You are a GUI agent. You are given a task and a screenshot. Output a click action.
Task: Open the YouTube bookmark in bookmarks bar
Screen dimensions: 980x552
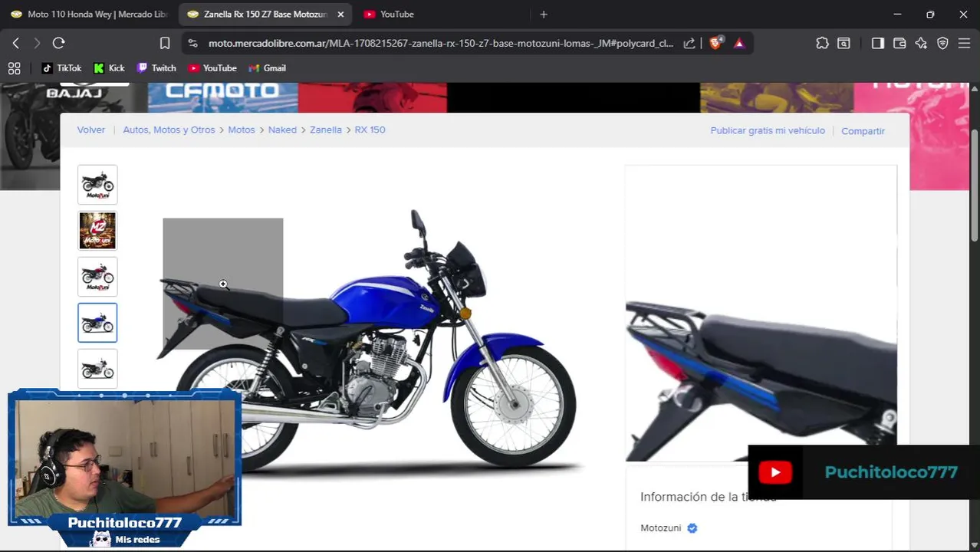tap(212, 68)
